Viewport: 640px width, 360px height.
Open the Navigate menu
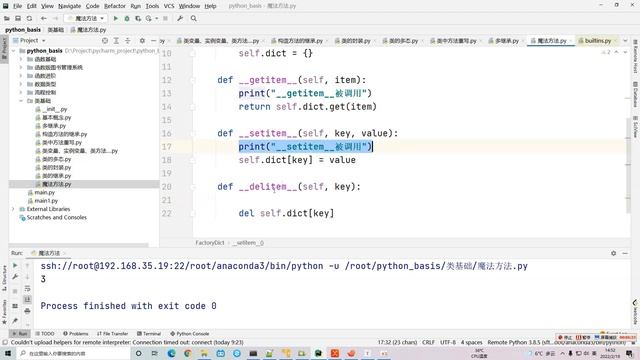(x=69, y=6)
